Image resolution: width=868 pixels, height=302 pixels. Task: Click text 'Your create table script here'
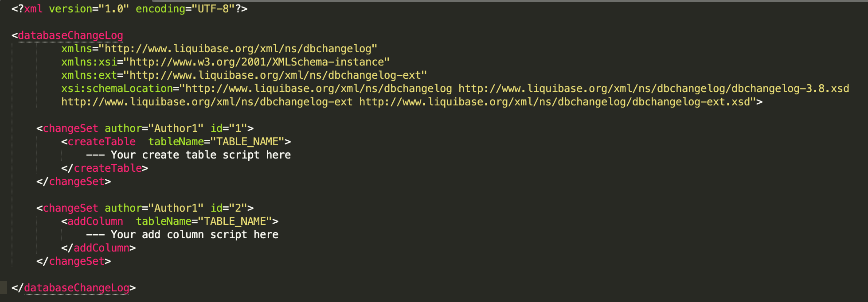(x=201, y=155)
